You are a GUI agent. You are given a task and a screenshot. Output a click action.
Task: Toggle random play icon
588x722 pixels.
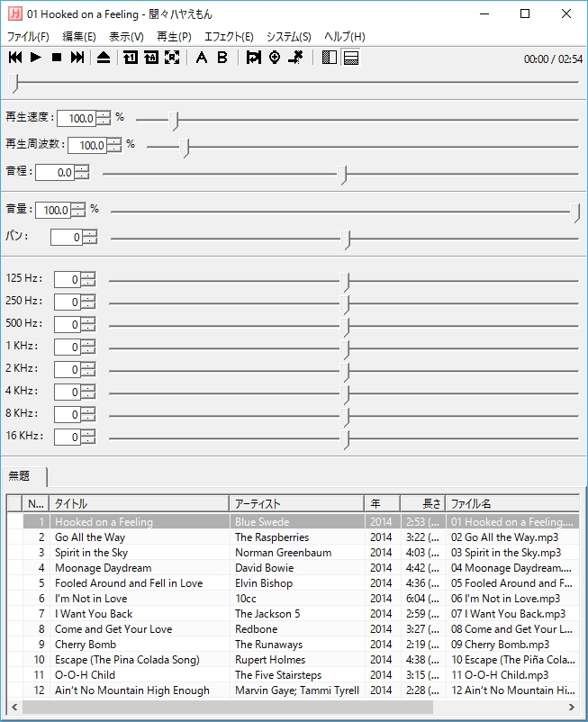click(172, 57)
